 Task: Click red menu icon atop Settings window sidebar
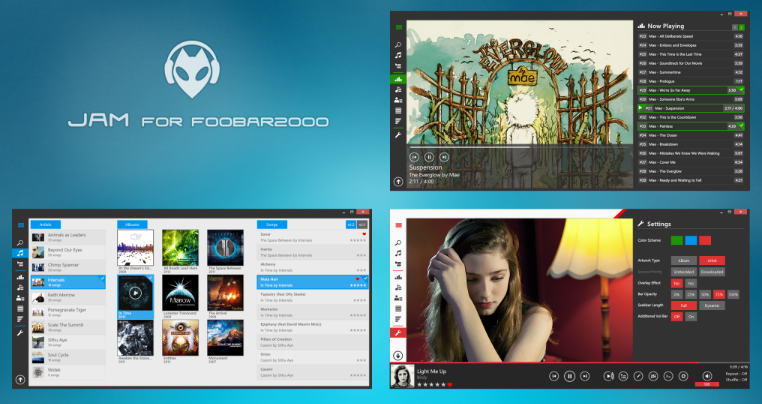pos(398,226)
